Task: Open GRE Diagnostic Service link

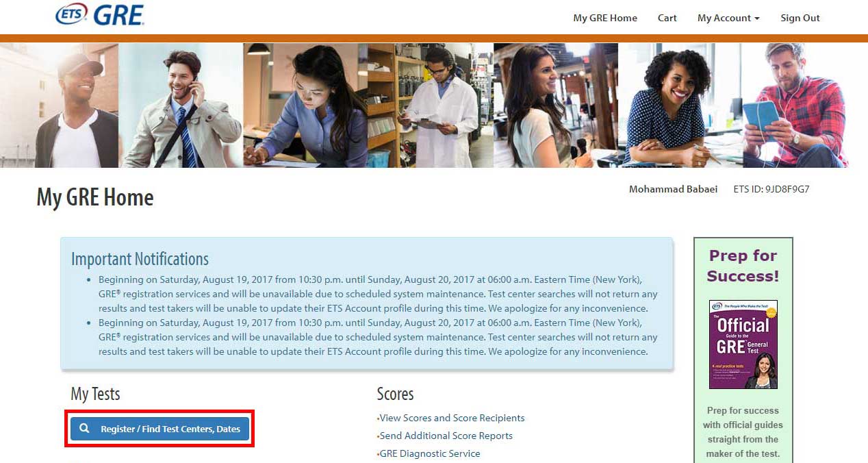Action: tap(430, 453)
